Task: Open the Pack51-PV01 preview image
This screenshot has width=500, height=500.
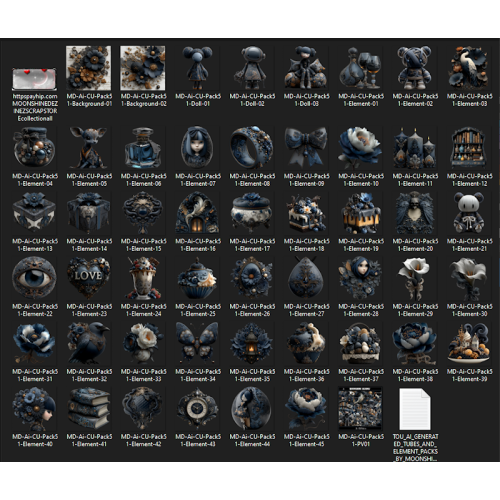Action: coord(361,408)
